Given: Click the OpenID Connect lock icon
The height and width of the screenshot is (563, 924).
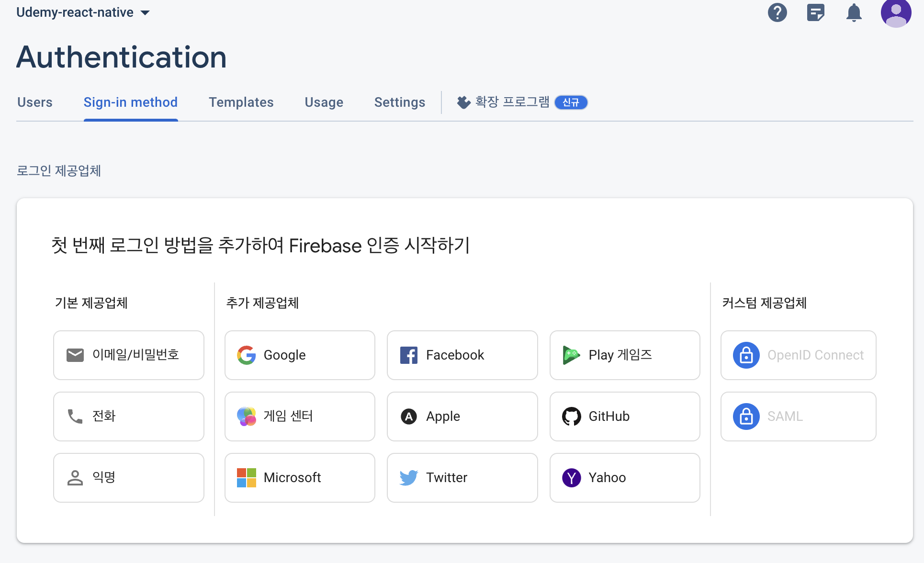Looking at the screenshot, I should 746,355.
